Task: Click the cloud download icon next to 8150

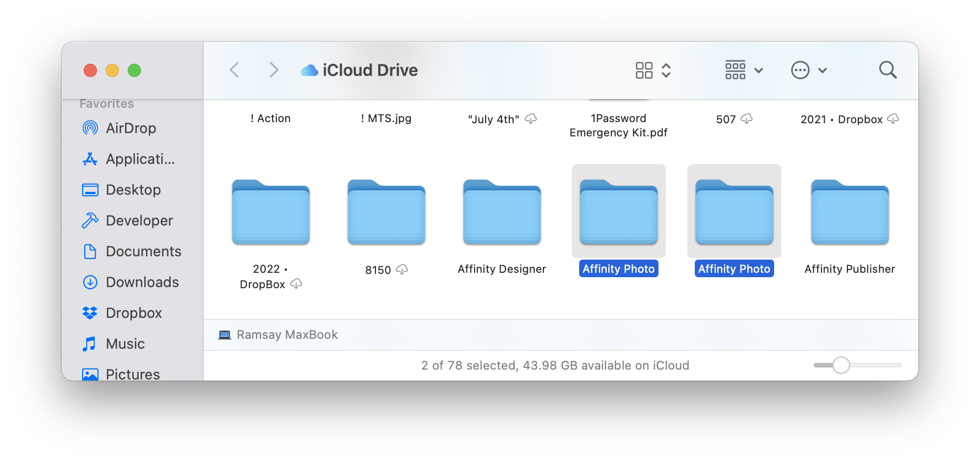Action: (402, 269)
